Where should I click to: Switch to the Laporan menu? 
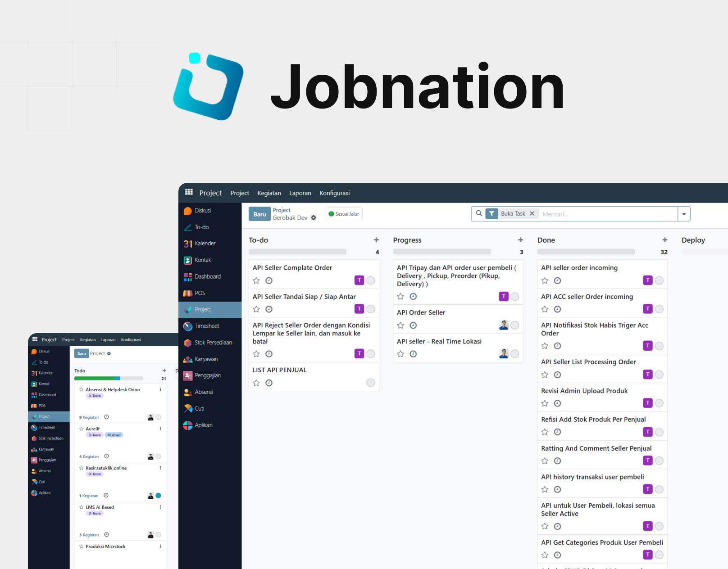click(x=300, y=193)
